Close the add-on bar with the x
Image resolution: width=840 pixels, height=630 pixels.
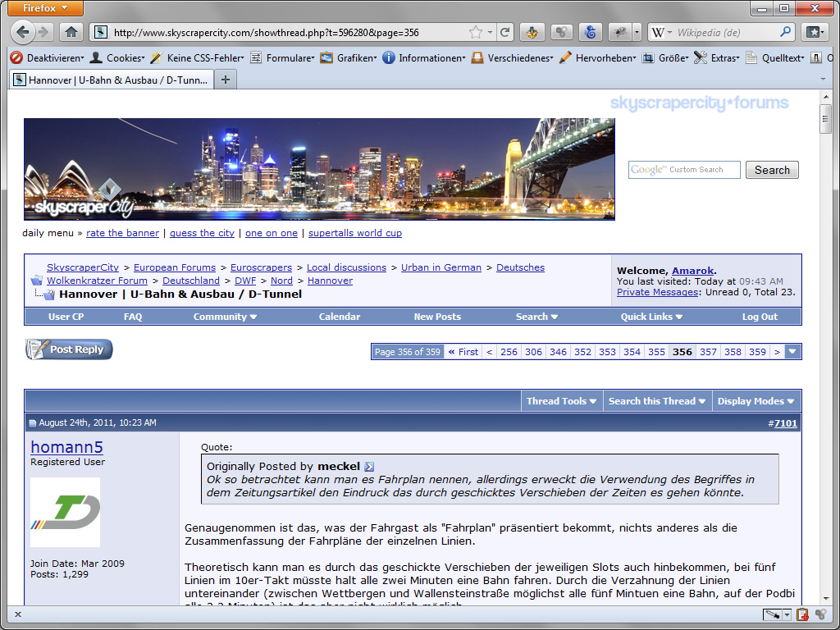(x=18, y=614)
